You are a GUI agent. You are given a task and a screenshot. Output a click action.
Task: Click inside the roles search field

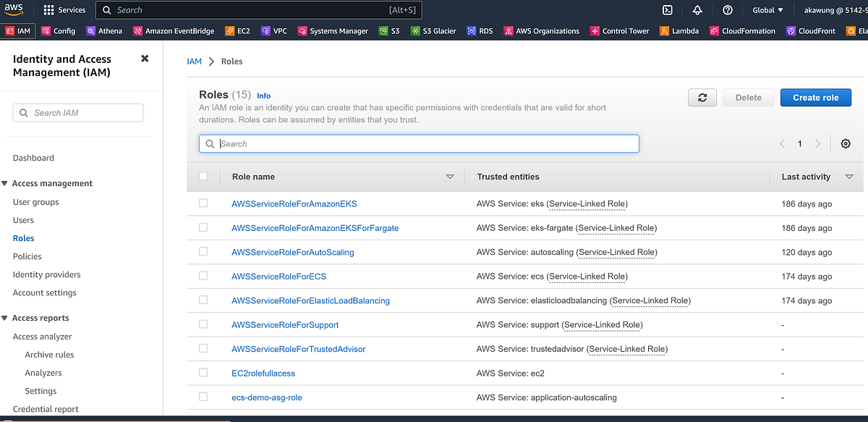(418, 143)
